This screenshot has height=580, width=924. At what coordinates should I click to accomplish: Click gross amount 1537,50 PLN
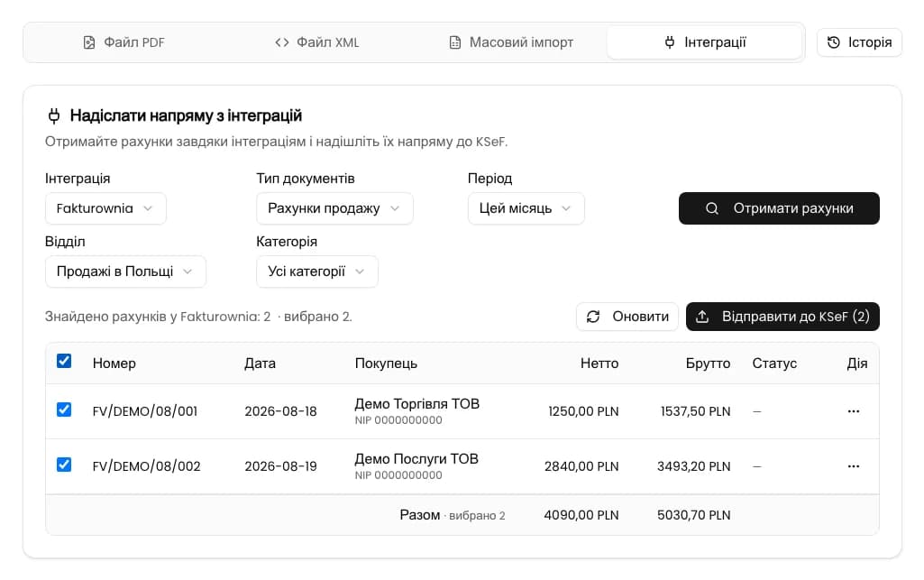[x=695, y=410]
